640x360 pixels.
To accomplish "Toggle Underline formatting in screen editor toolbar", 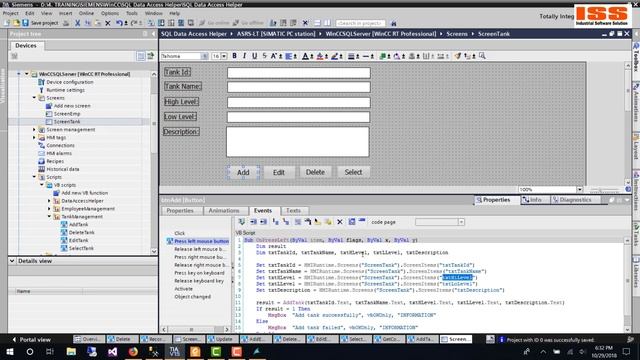I will [254, 56].
